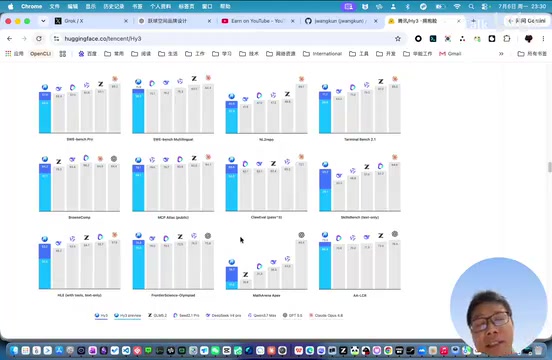Bookmark this page with the star icon

[x=398, y=39]
